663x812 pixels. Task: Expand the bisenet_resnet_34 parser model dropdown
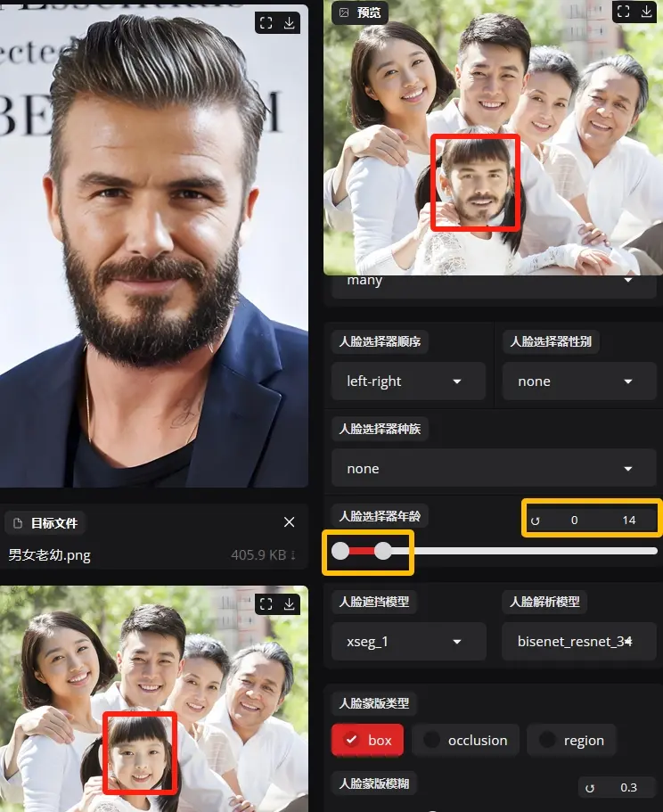coord(578,642)
